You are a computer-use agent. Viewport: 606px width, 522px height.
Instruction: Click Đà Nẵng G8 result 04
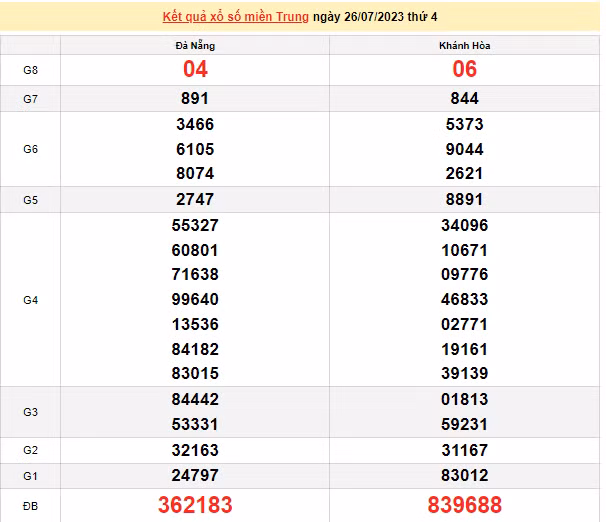[x=195, y=70]
